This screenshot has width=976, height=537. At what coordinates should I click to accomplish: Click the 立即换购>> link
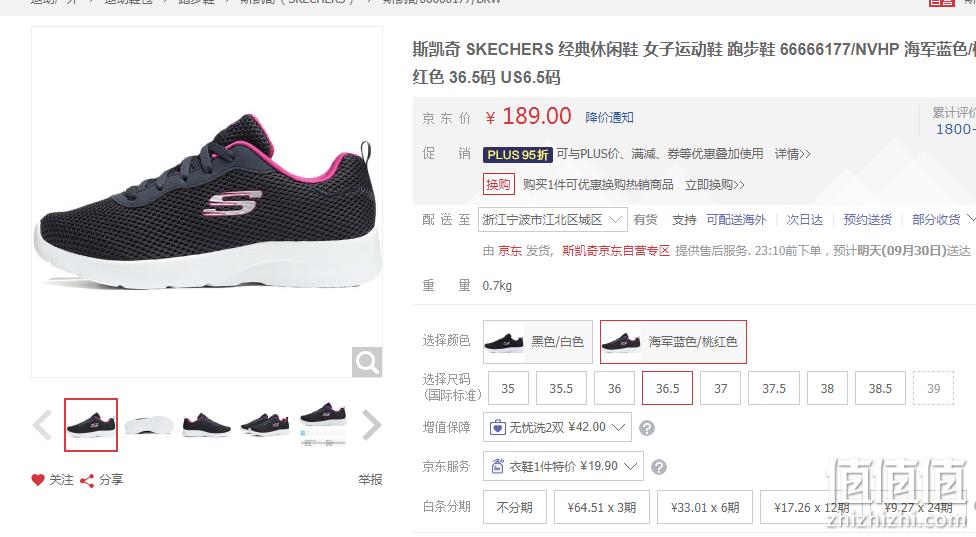pyautogui.click(x=715, y=185)
